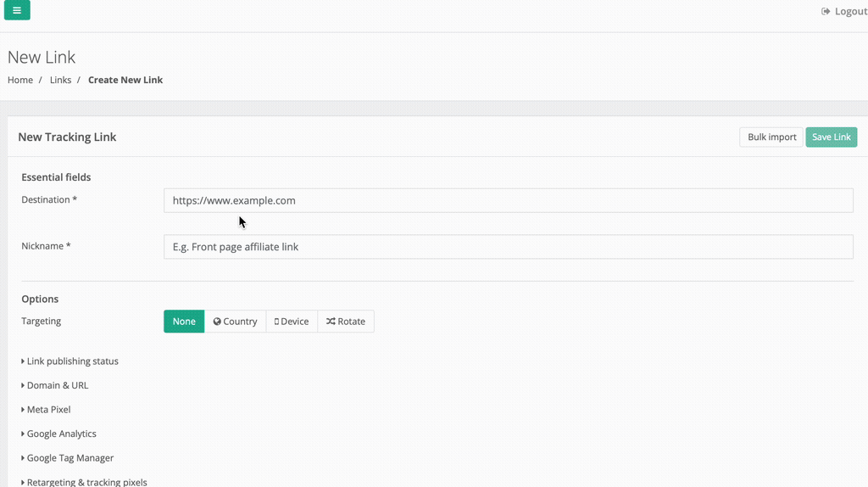Click into the Nickname input field

[x=508, y=247]
